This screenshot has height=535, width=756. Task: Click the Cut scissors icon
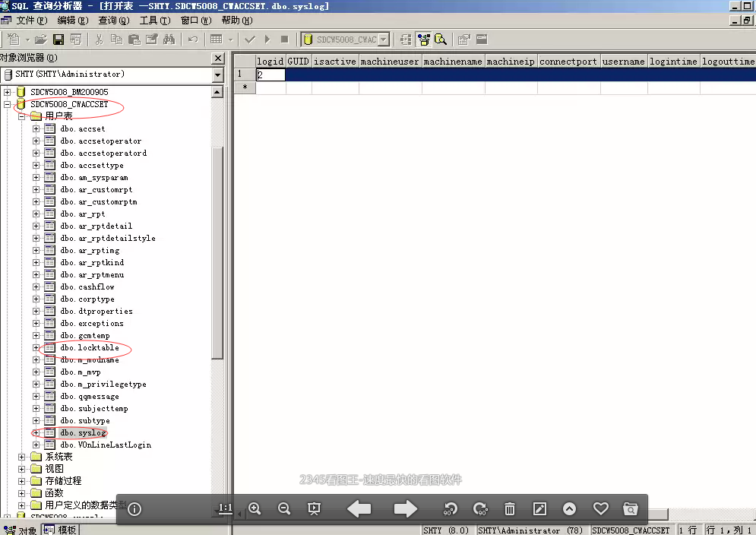(x=99, y=40)
